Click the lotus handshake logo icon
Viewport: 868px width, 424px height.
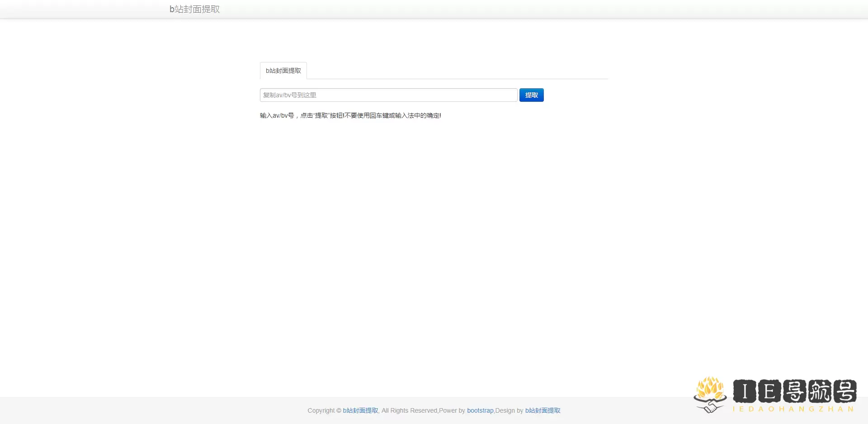coord(710,394)
